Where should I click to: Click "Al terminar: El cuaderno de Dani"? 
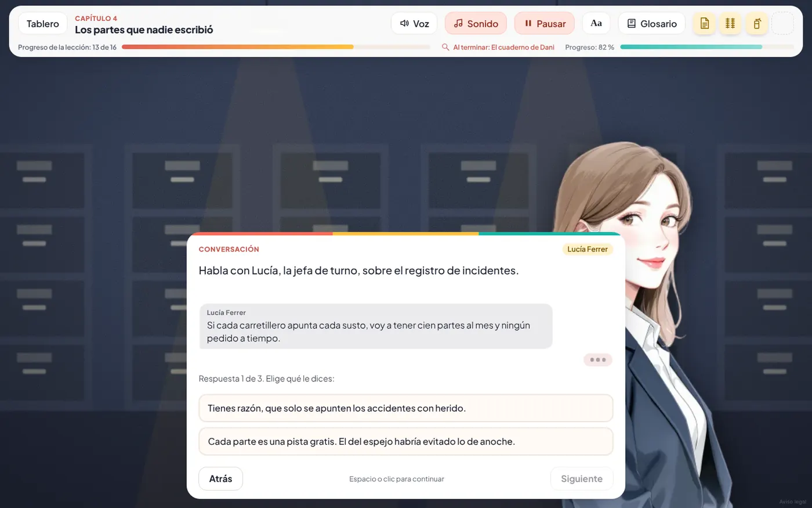(503, 47)
